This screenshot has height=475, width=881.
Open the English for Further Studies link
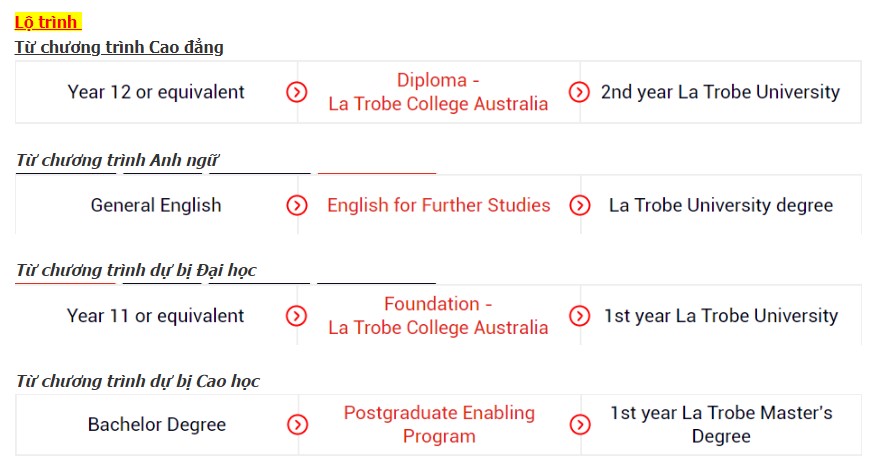click(438, 205)
